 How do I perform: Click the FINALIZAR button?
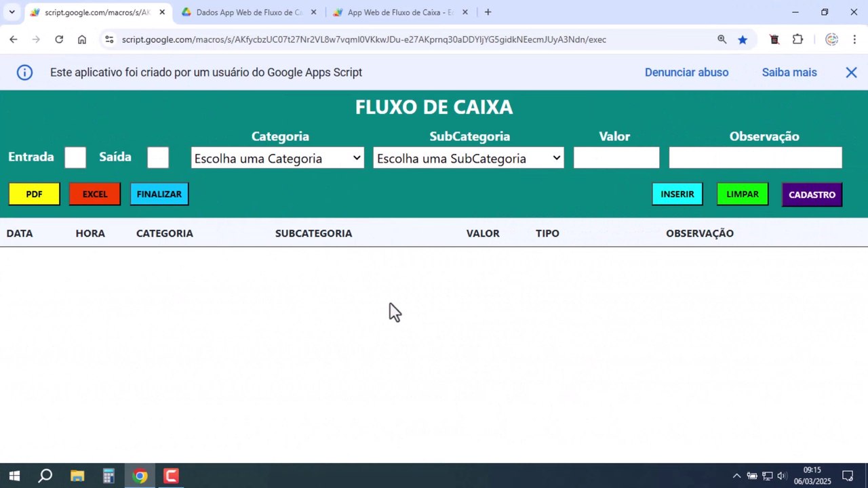point(159,194)
